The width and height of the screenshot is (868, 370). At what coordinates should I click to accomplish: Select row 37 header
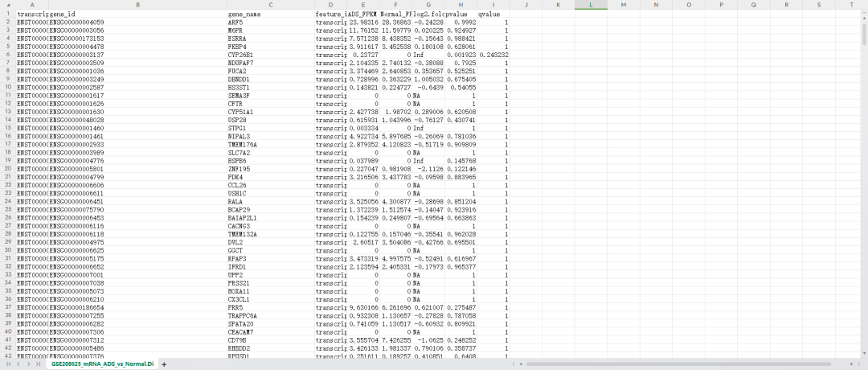tap(8, 306)
